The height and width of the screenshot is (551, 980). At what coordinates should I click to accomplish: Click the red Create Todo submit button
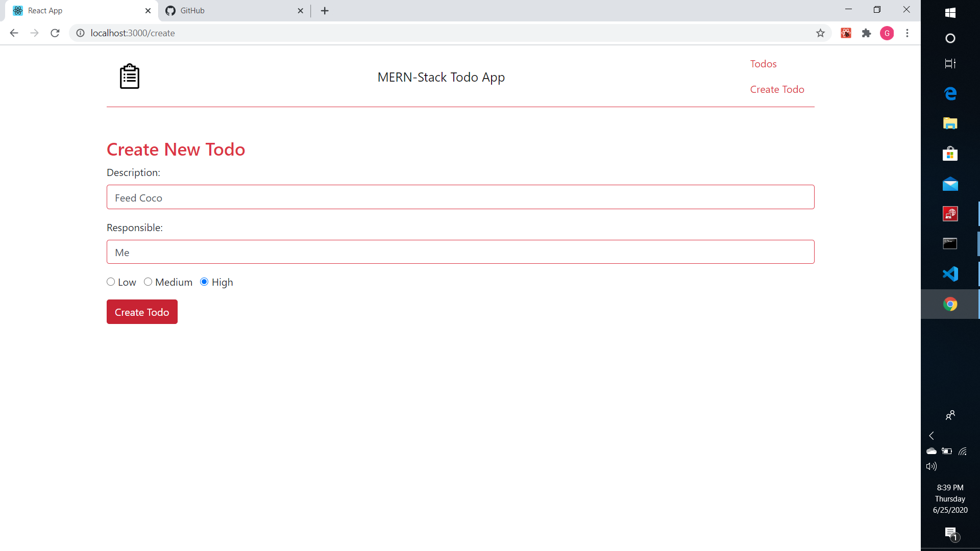(x=142, y=312)
